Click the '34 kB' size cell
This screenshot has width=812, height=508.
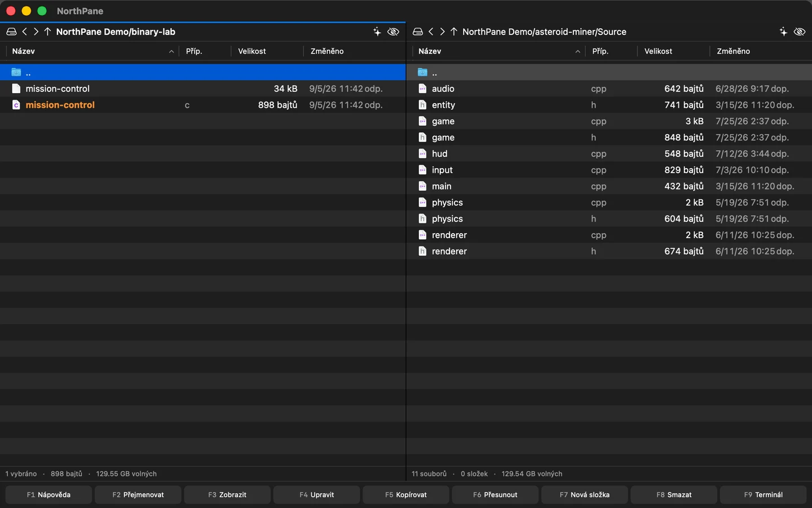click(x=285, y=89)
